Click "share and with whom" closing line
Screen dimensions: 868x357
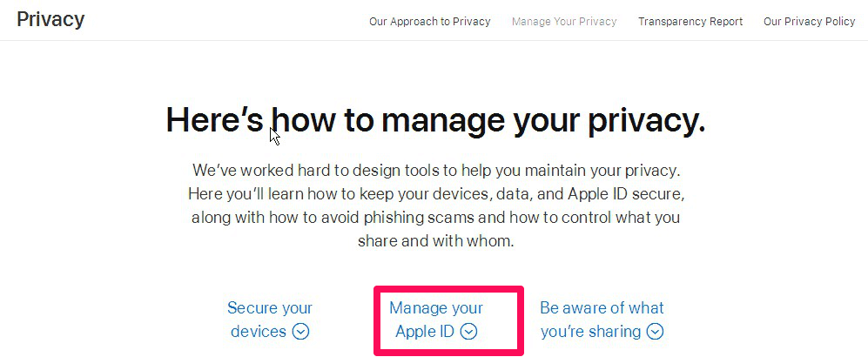(435, 241)
